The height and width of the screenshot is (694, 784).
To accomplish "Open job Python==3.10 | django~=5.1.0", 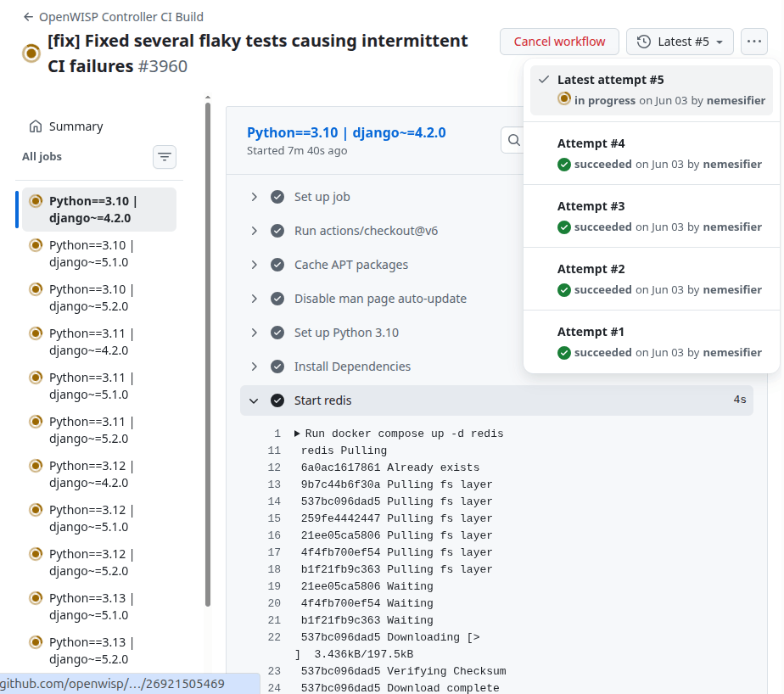I will click(99, 254).
